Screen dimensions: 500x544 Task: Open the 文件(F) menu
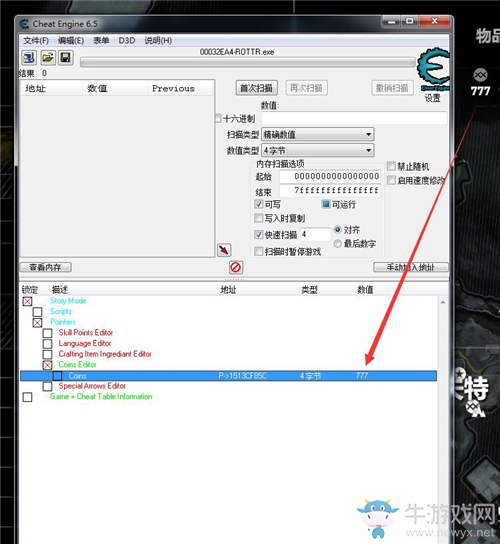tap(36, 41)
